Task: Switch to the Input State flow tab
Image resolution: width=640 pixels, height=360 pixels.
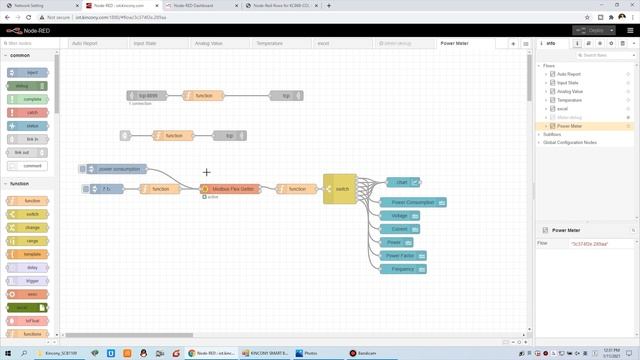Action: coord(158,43)
